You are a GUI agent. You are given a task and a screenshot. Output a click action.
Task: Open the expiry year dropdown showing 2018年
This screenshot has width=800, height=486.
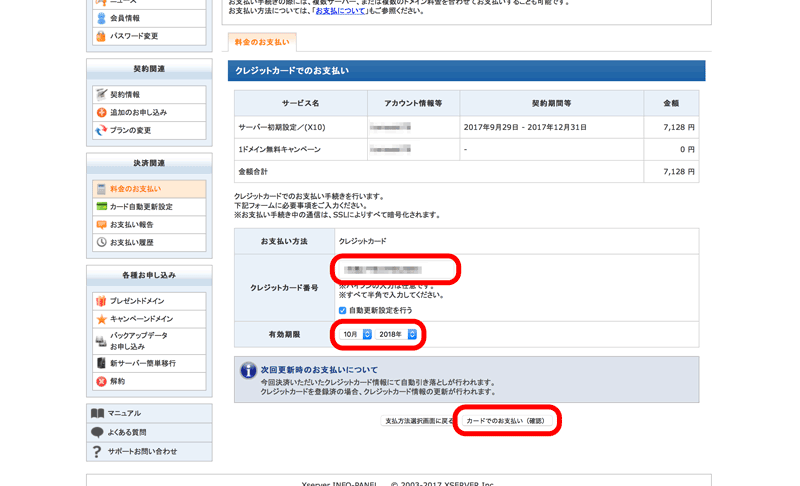396,334
